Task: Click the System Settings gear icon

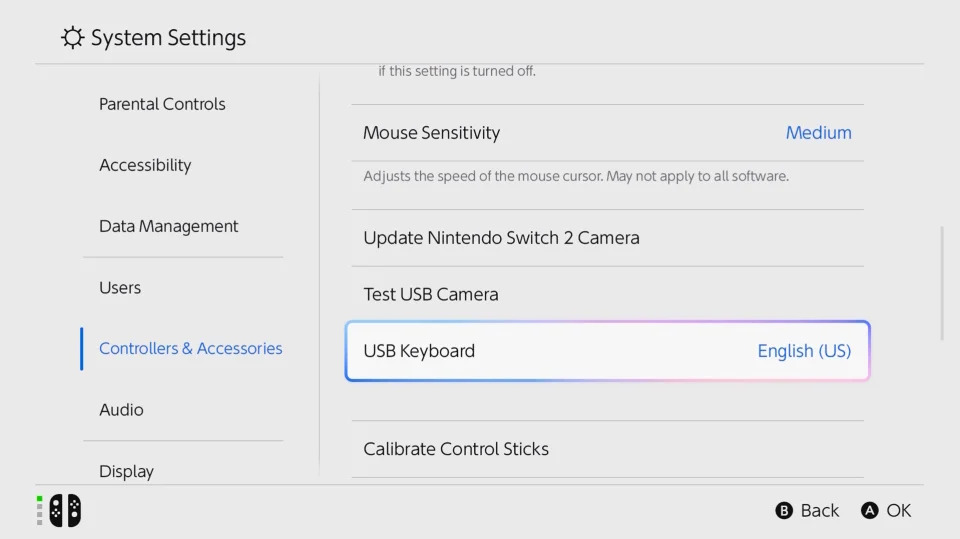Action: click(72, 38)
